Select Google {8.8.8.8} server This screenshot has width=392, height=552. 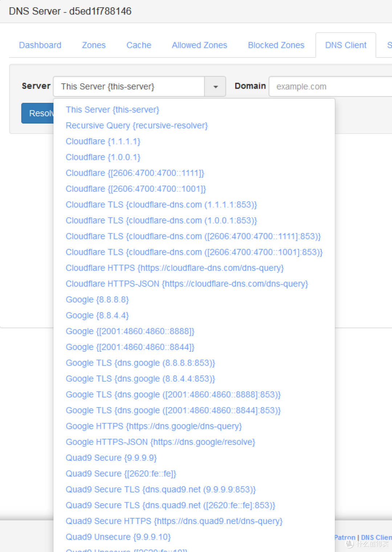97,300
